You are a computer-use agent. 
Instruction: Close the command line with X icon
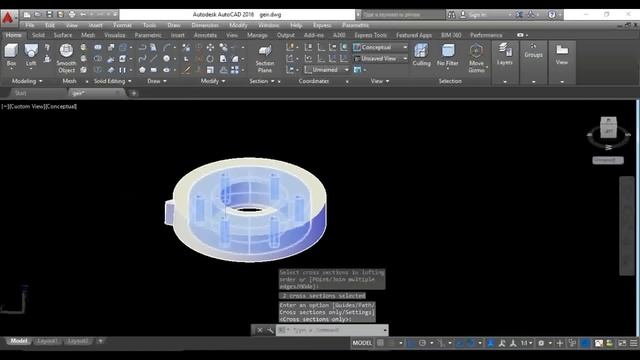click(x=260, y=330)
